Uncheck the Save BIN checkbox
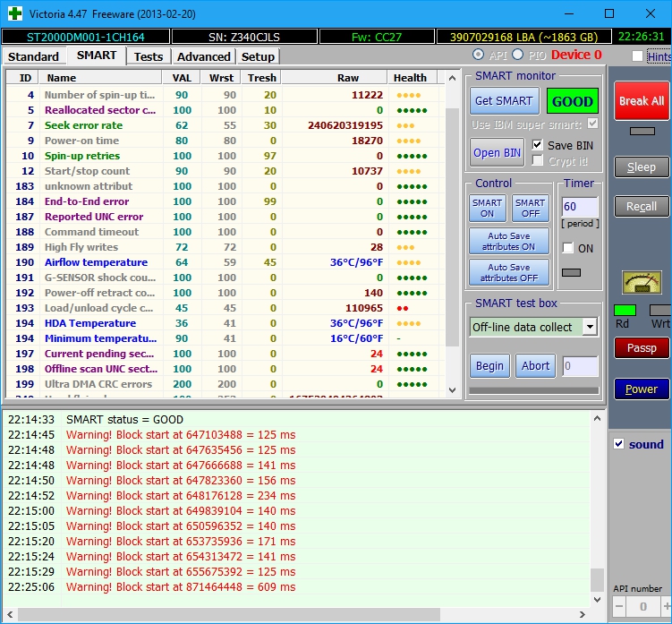This screenshot has width=672, height=624. click(537, 144)
